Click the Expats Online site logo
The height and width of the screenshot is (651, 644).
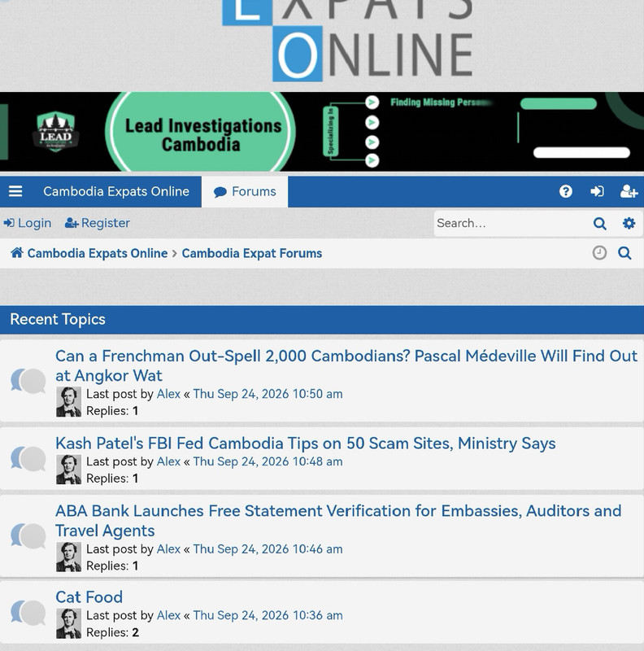[348, 41]
